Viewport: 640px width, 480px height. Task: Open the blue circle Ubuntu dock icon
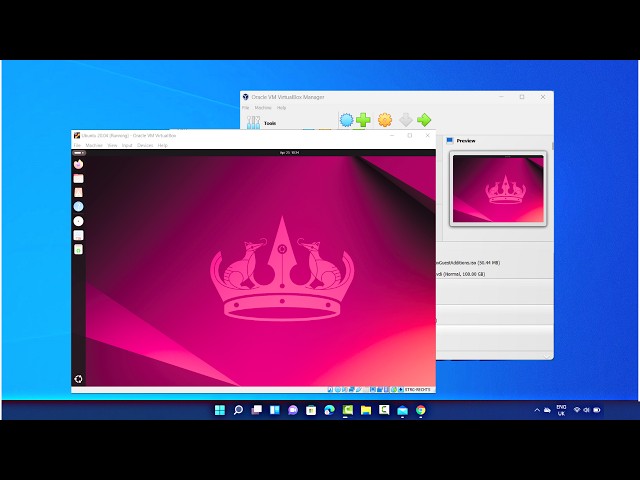click(78, 207)
